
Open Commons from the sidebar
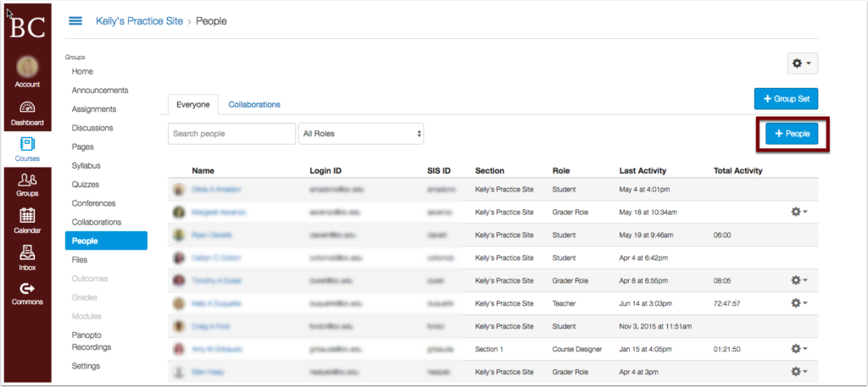click(27, 293)
